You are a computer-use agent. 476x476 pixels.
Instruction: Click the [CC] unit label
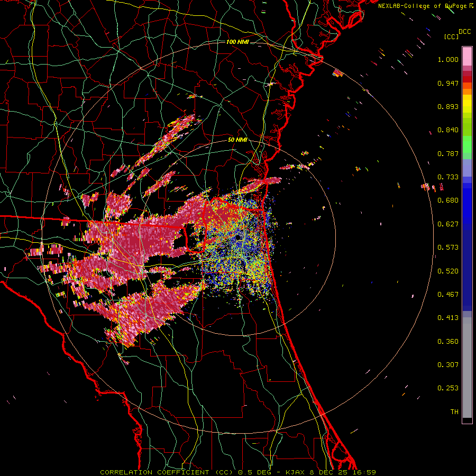point(452,36)
